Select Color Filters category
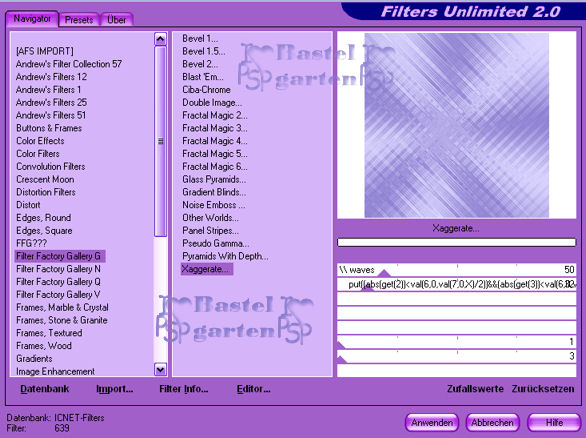Image resolution: width=586 pixels, height=438 pixels. point(38,154)
